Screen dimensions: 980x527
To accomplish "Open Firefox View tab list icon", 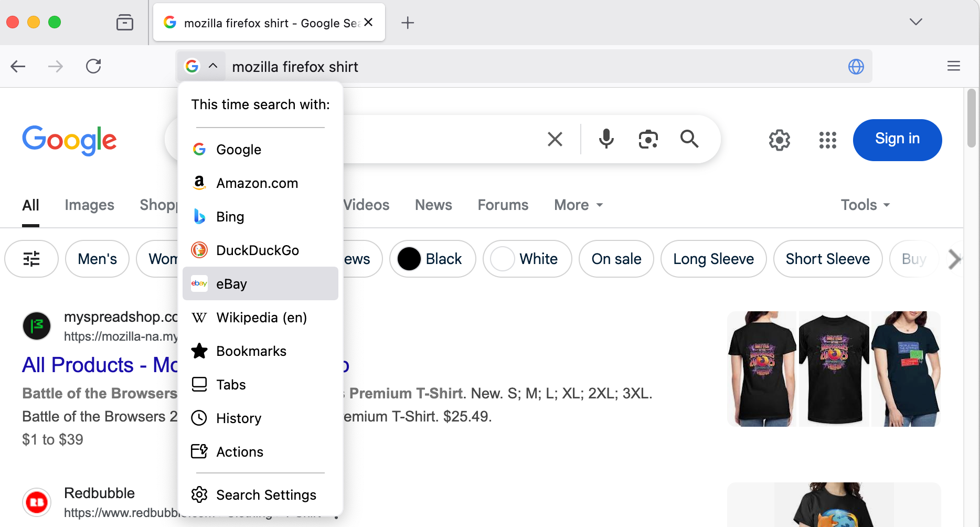I will 124,23.
